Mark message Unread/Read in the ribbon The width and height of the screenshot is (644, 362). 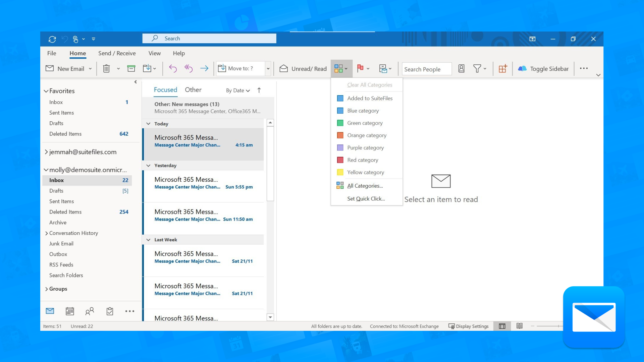302,68
